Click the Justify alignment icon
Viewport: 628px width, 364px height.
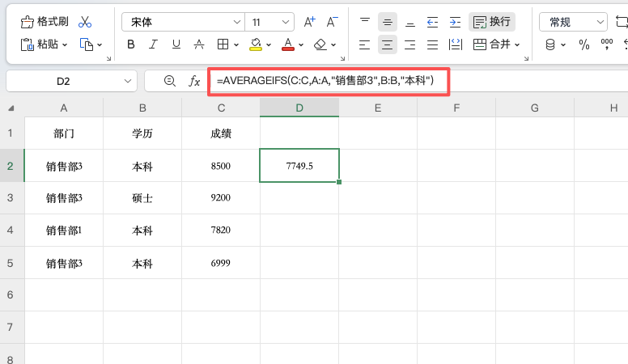(x=432, y=44)
